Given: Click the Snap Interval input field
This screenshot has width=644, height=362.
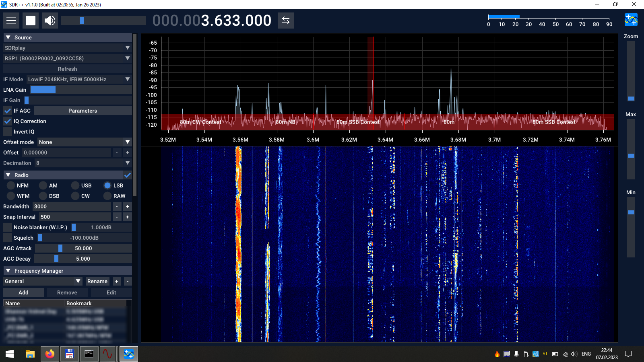Looking at the screenshot, I should pyautogui.click(x=75, y=217).
